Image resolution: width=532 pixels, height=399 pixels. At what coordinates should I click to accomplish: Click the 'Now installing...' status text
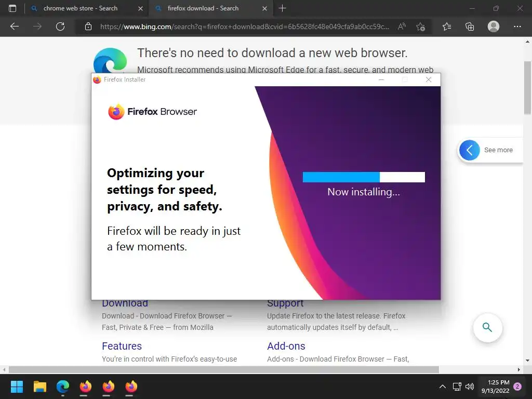tap(364, 192)
